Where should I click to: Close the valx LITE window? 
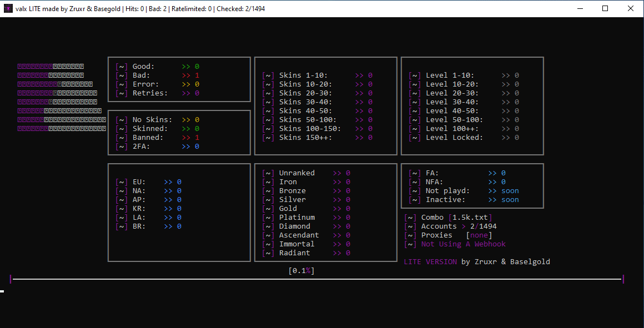[x=630, y=8]
